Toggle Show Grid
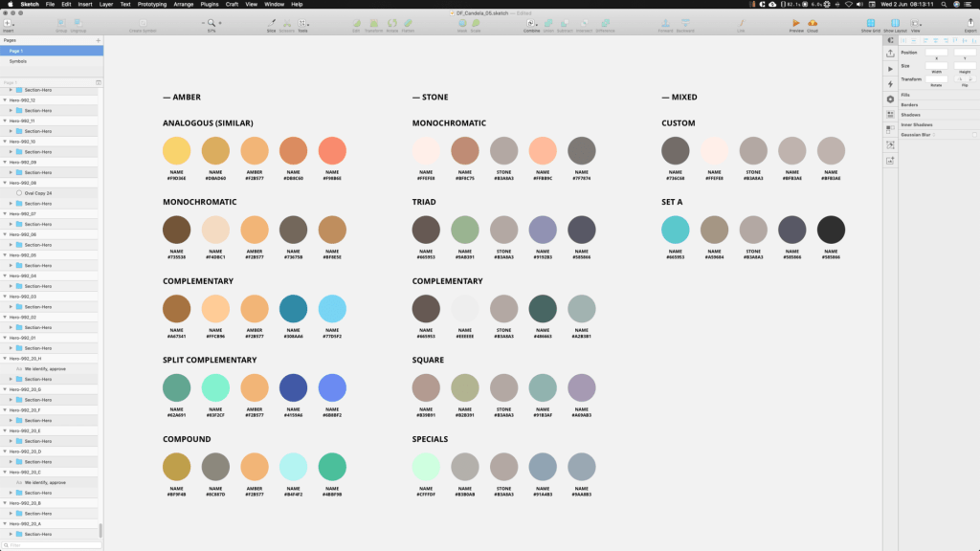Viewport: 980px width, 551px height. (x=870, y=24)
